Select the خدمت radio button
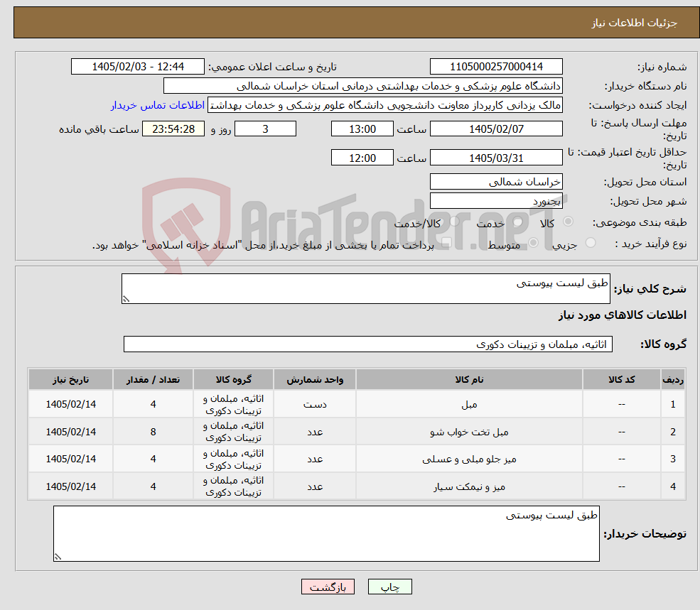Viewport: 700px width, 610px height. (518, 222)
